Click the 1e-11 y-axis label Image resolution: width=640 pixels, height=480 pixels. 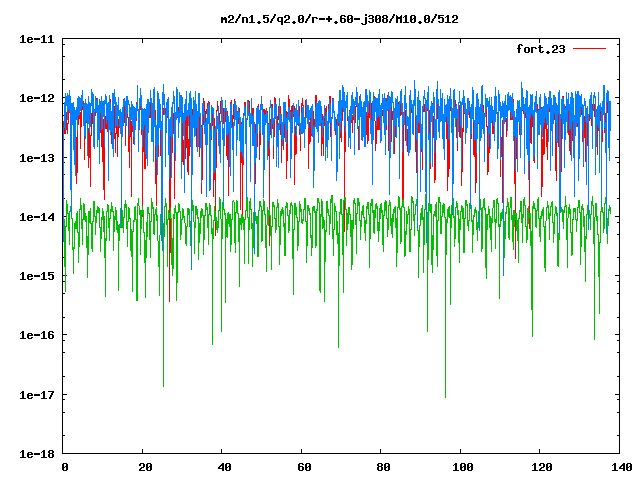[x=37, y=39]
